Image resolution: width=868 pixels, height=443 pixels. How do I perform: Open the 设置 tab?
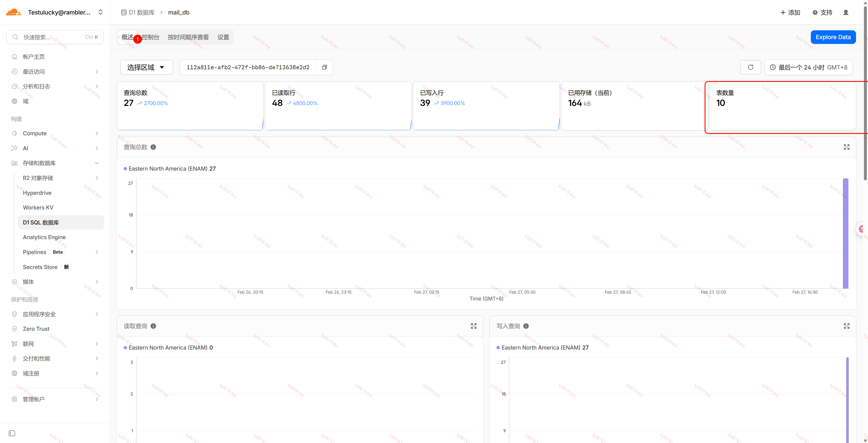coord(223,37)
